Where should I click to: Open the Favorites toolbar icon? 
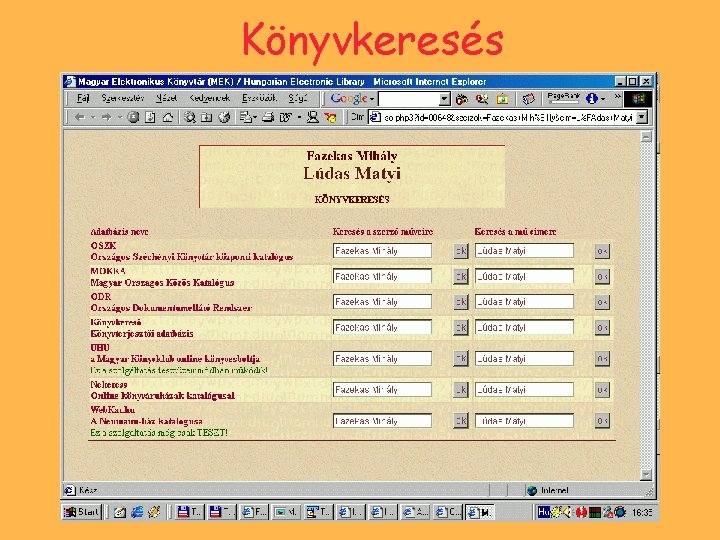(x=207, y=118)
